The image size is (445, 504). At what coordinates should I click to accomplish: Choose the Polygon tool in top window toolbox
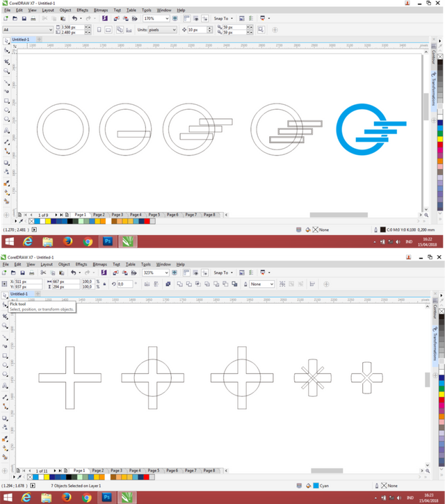(x=6, y=120)
